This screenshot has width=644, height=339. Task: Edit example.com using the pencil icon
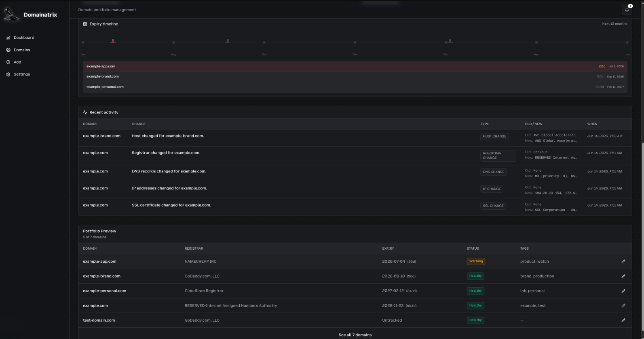click(x=623, y=305)
